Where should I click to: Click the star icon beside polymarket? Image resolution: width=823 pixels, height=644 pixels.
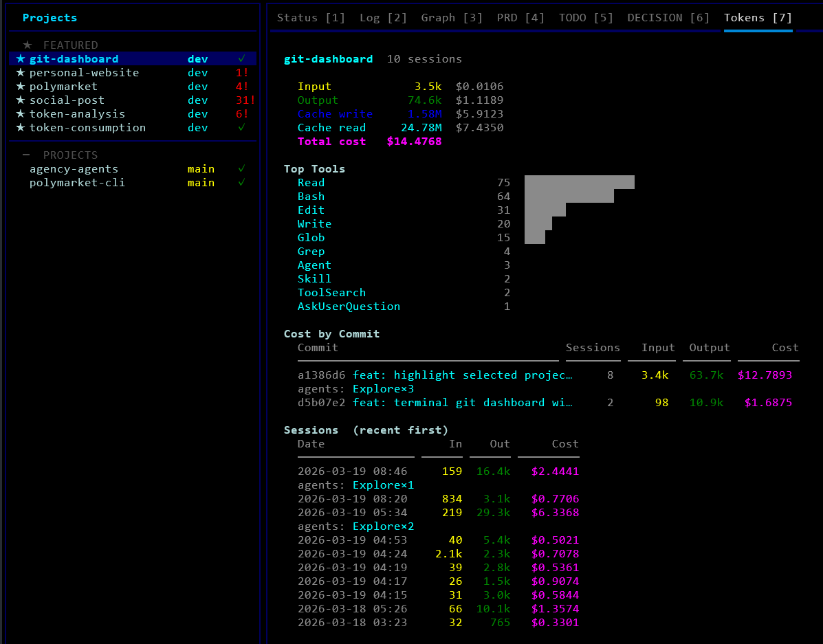tap(21, 87)
